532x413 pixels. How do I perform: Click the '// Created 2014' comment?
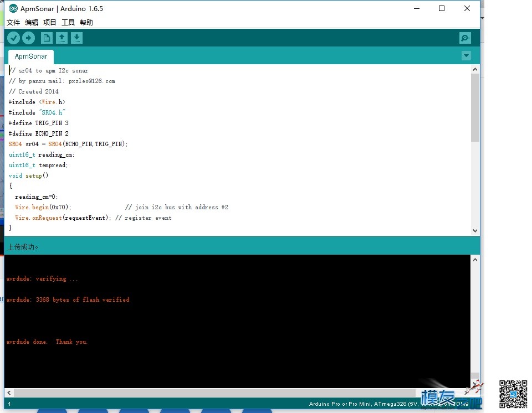34,91
